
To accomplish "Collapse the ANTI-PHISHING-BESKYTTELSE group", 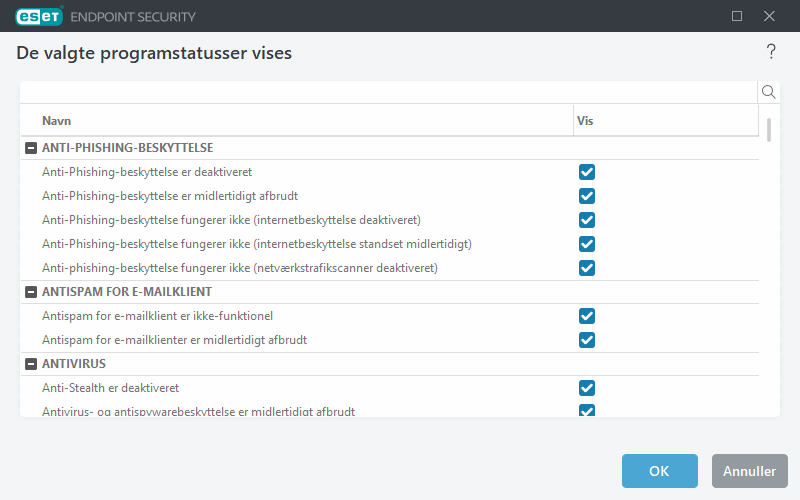I will click(31, 148).
